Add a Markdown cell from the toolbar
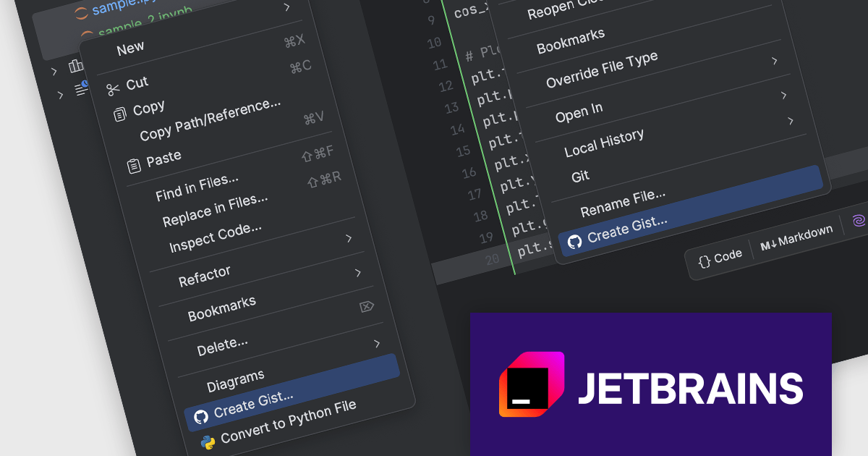Viewport: 868px width, 456px height. (x=796, y=239)
